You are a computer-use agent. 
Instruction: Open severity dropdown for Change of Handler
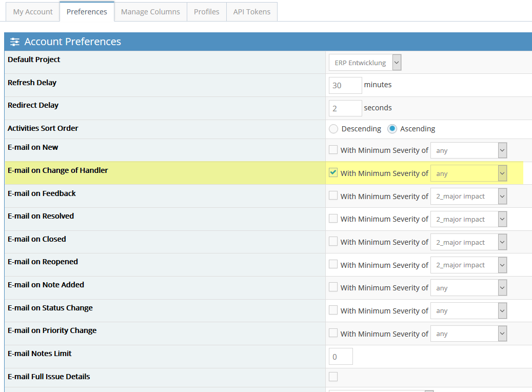468,173
